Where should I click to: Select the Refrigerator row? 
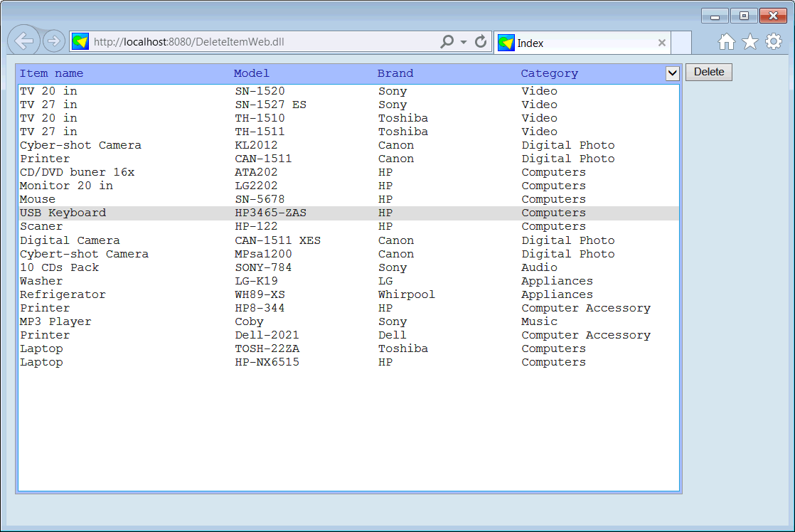pos(349,294)
